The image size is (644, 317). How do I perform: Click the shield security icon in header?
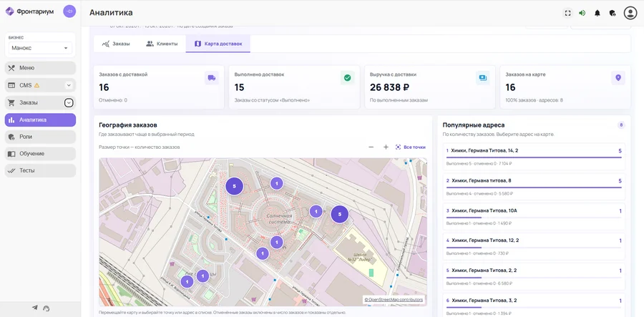(x=613, y=13)
